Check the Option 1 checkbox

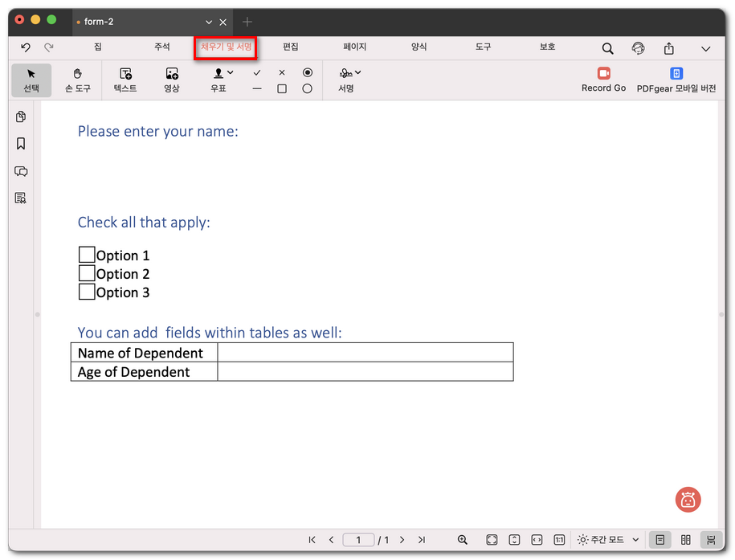click(87, 255)
